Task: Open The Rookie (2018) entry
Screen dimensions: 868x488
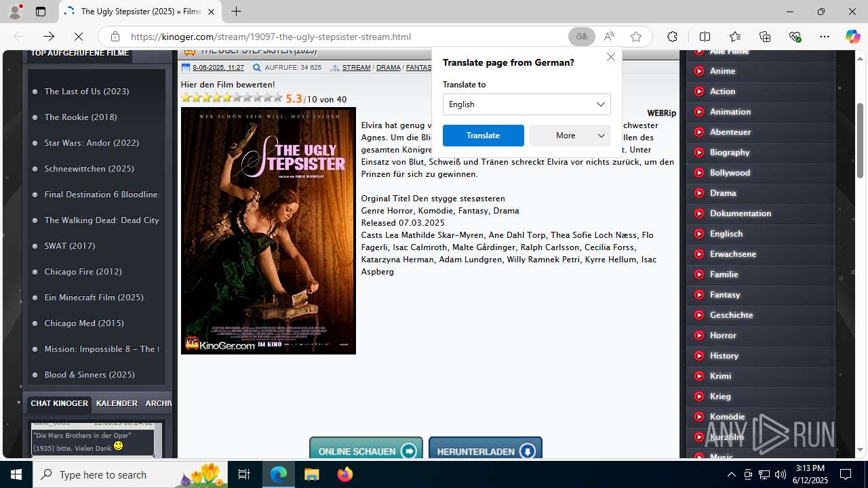Action: [81, 117]
